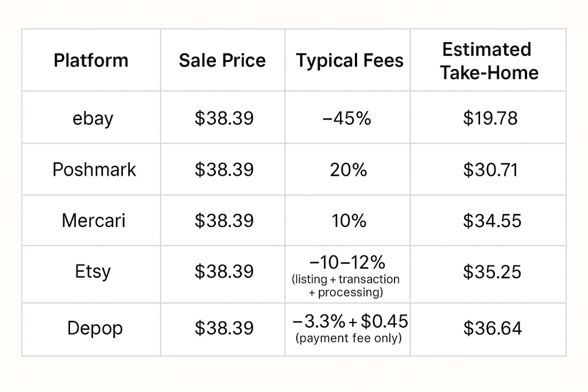The width and height of the screenshot is (588, 392).
Task: Click the Platform column header
Action: coord(91,60)
